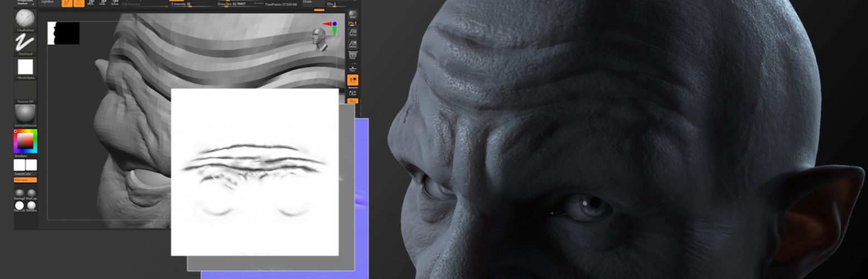Open the StartupMaterial sphere selector
Image resolution: width=868 pixels, height=279 pixels.
pyautogui.click(x=25, y=115)
